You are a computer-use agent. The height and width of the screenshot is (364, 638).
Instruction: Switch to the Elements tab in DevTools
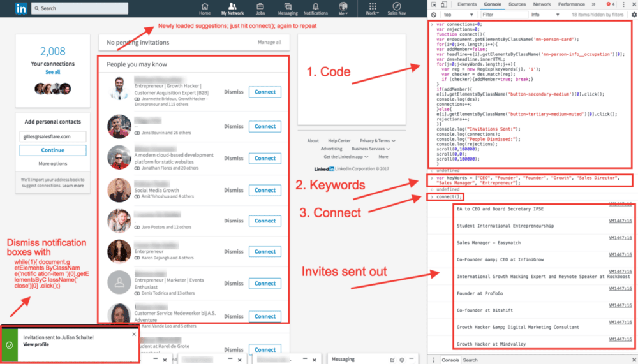[x=467, y=4]
